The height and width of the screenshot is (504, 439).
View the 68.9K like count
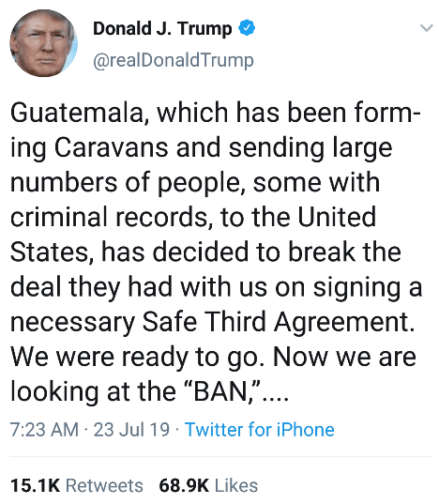coord(184,485)
